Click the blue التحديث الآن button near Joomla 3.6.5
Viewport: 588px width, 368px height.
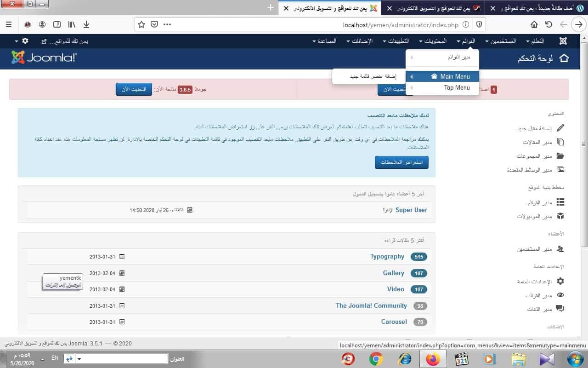click(x=133, y=89)
